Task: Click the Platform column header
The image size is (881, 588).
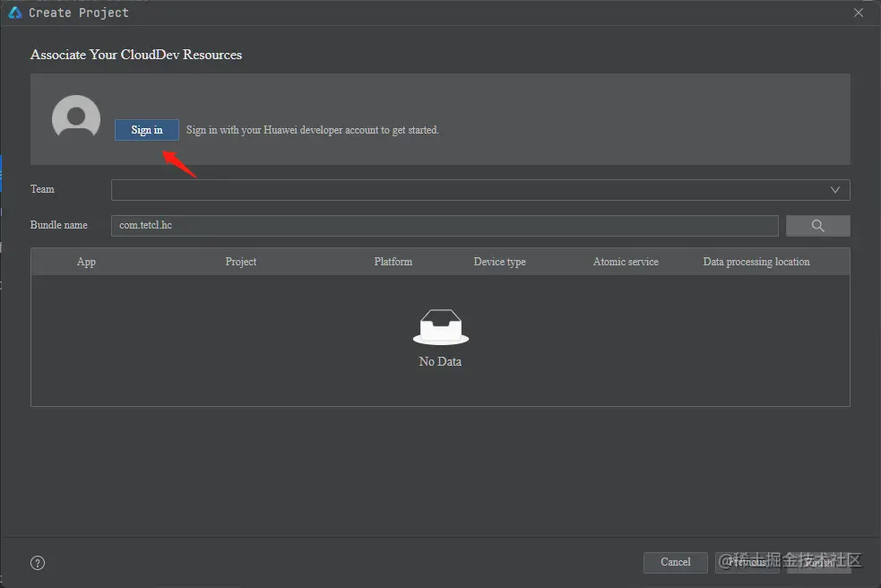Action: (393, 262)
